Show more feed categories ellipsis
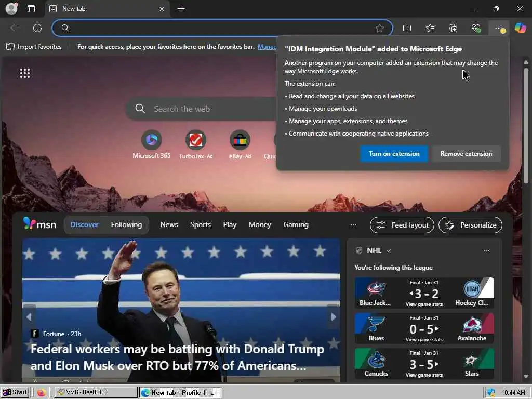 (353, 225)
